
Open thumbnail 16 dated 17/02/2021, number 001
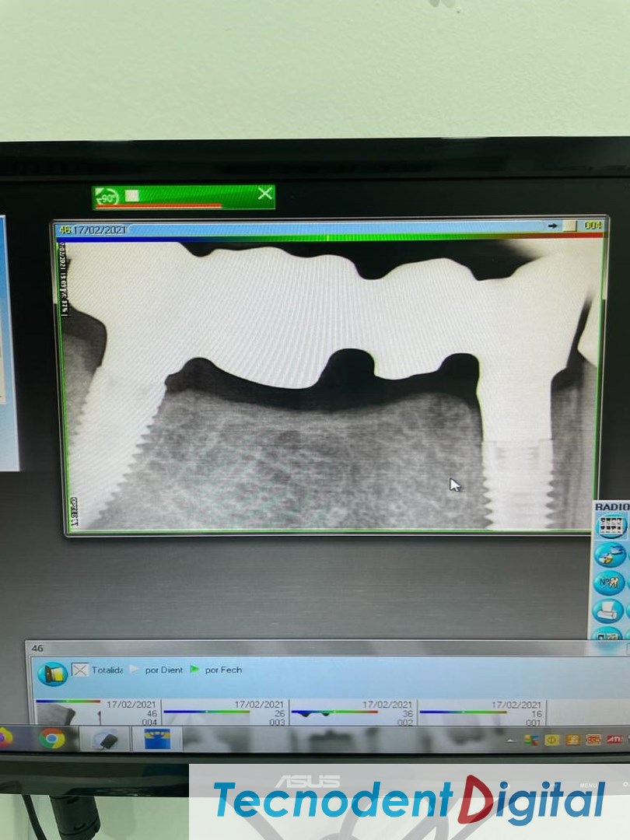click(481, 712)
